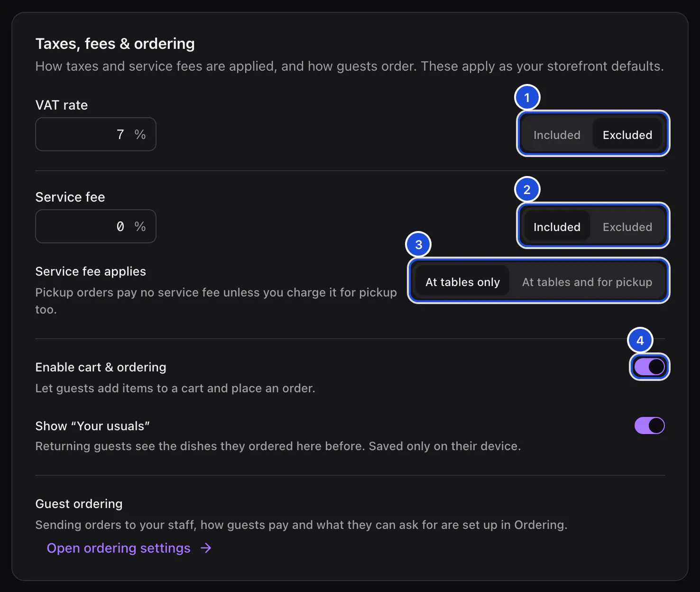Click the storefront defaults description text

pyautogui.click(x=350, y=66)
